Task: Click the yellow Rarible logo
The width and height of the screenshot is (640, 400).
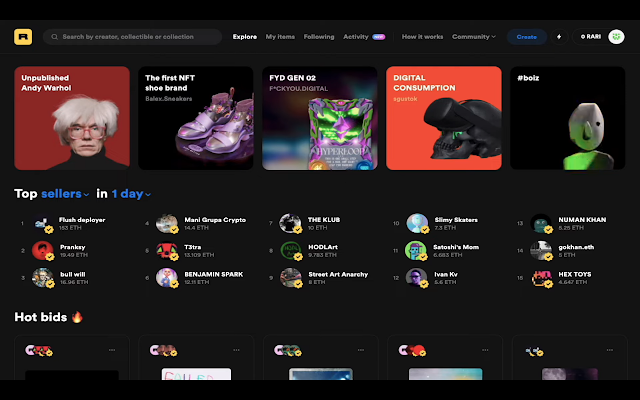Action: tap(23, 37)
